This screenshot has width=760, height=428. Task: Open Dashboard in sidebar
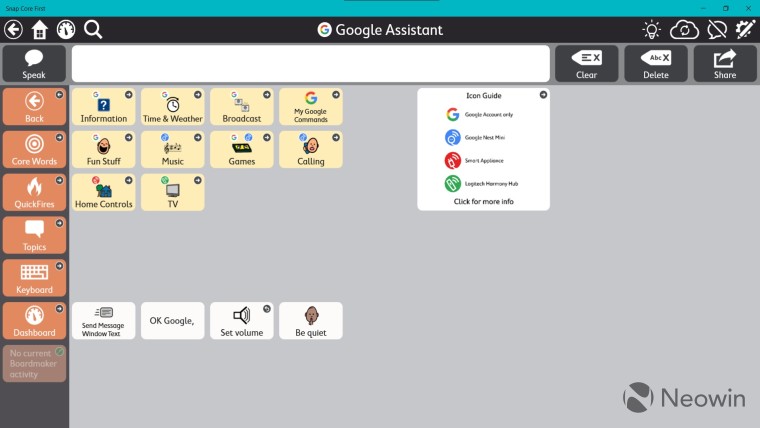click(x=34, y=321)
